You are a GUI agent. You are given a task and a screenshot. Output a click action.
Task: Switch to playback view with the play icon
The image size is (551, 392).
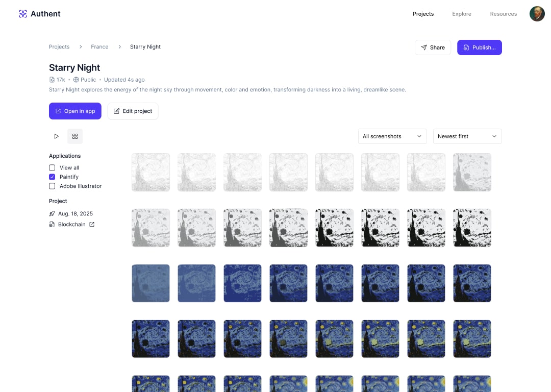coord(57,136)
